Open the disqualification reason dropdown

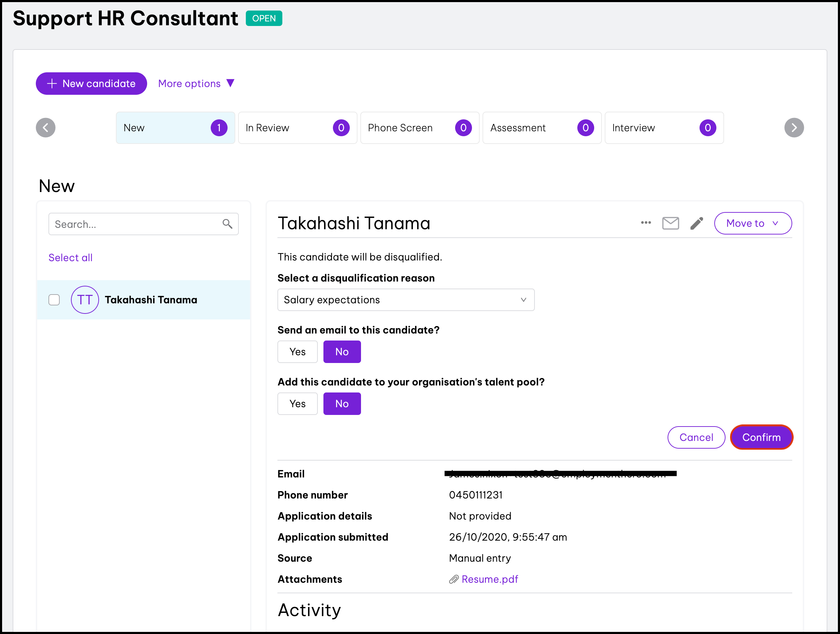pyautogui.click(x=406, y=300)
